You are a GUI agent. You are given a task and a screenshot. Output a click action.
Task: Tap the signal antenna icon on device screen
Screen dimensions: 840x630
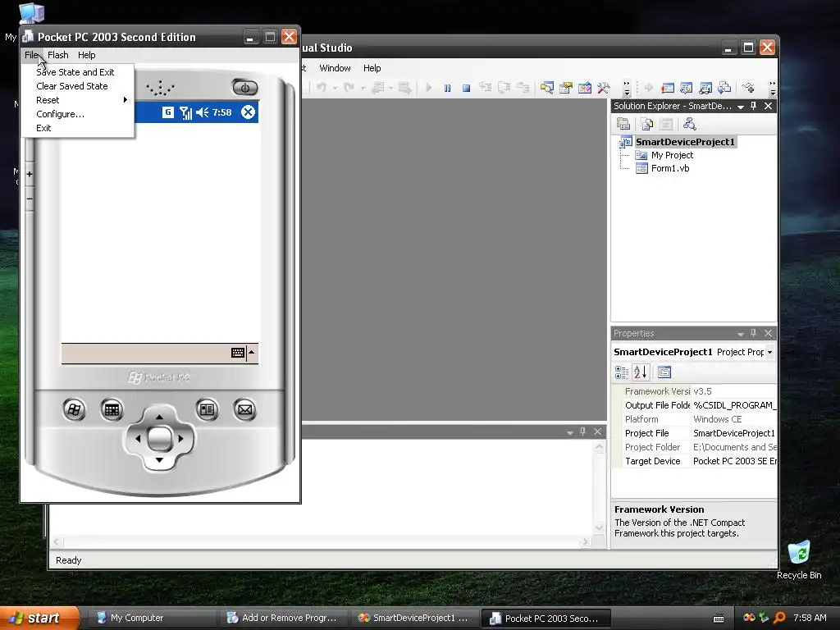tap(185, 112)
